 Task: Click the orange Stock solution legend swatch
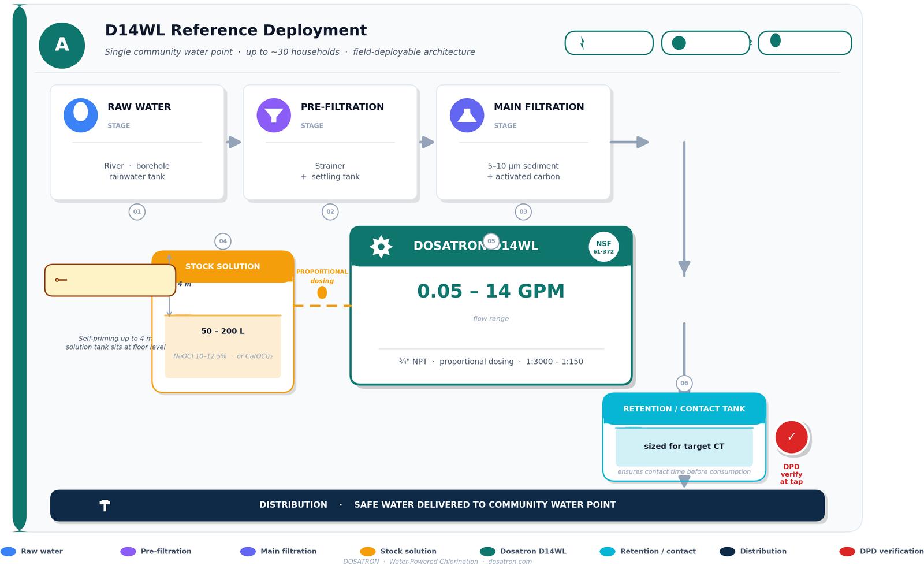click(368, 552)
